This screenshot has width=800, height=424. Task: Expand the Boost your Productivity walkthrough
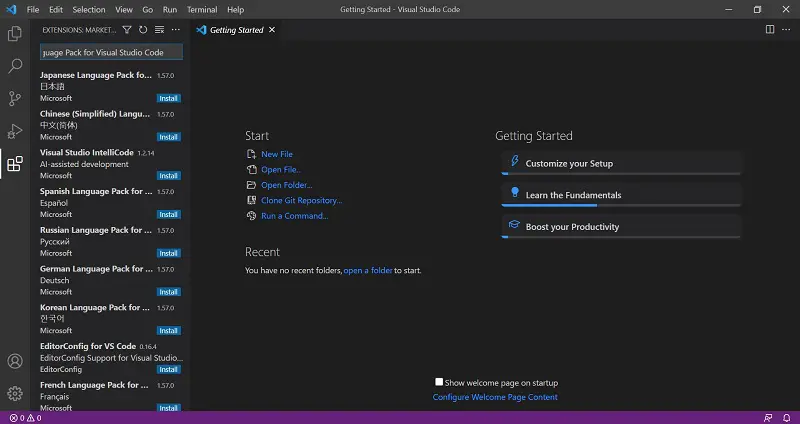621,227
